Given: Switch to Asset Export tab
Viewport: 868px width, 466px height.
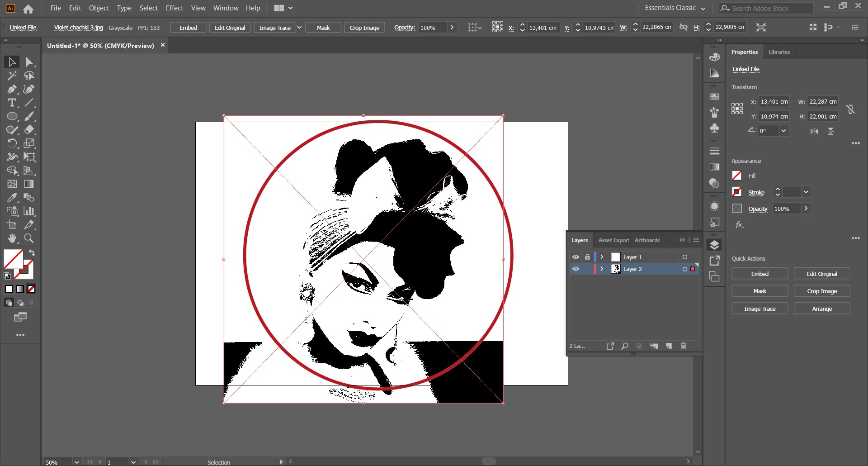Looking at the screenshot, I should (x=613, y=240).
